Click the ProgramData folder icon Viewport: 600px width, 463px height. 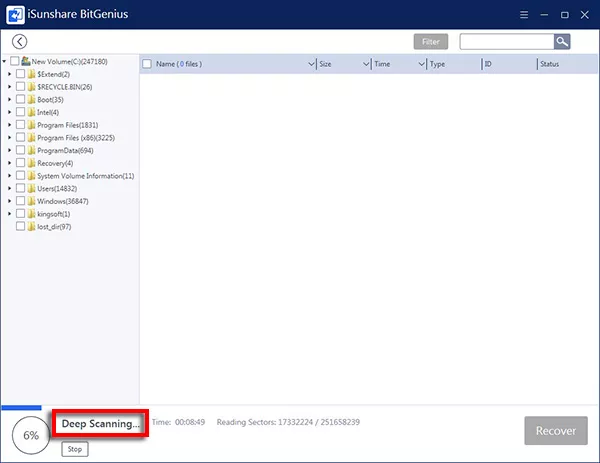32,150
